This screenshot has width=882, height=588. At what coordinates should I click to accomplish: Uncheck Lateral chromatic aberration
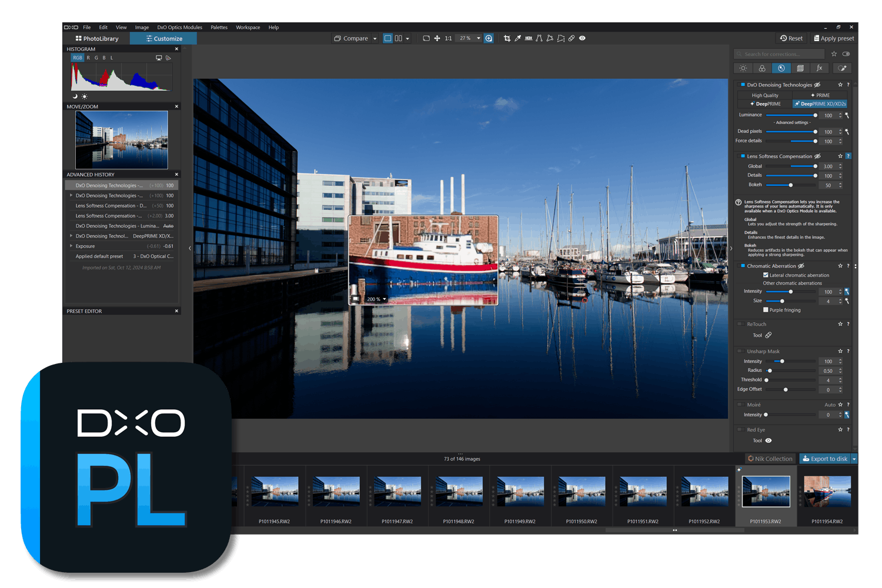766,275
